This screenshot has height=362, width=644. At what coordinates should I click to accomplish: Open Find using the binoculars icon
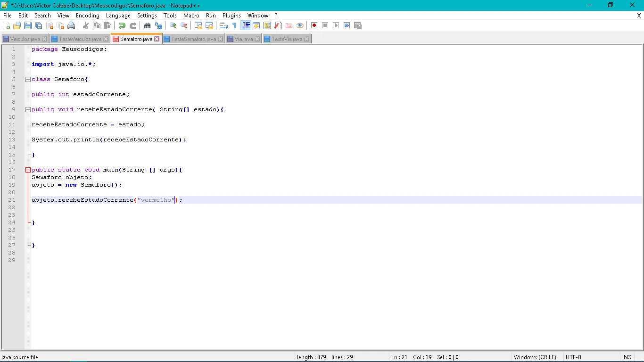(147, 25)
